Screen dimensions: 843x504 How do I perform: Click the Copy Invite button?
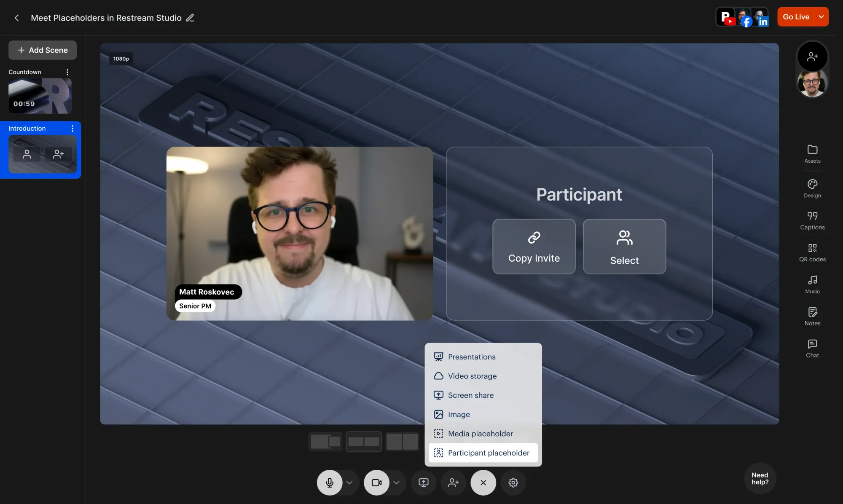coord(534,247)
